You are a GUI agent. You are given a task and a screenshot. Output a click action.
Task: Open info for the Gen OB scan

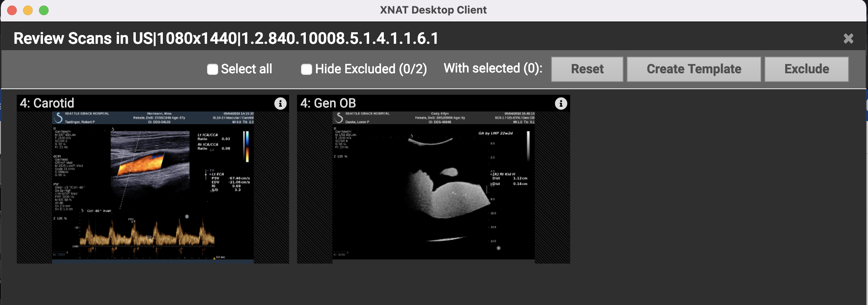(x=561, y=104)
